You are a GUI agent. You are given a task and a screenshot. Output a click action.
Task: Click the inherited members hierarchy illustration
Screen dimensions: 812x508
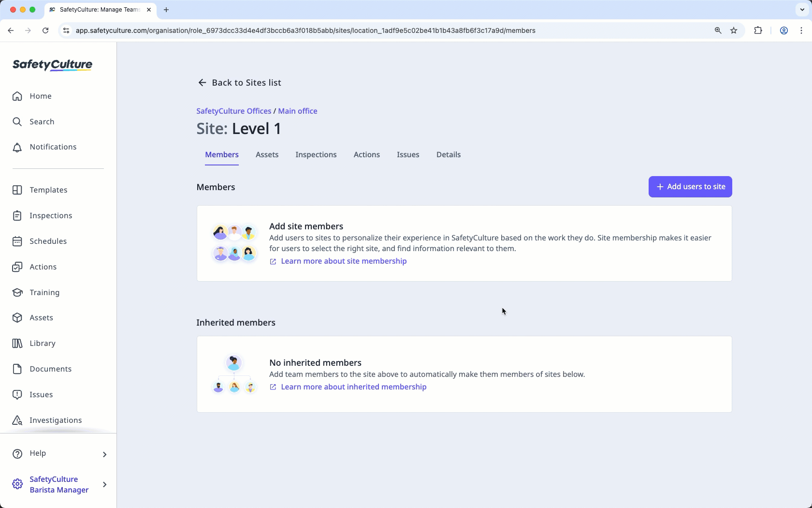234,374
